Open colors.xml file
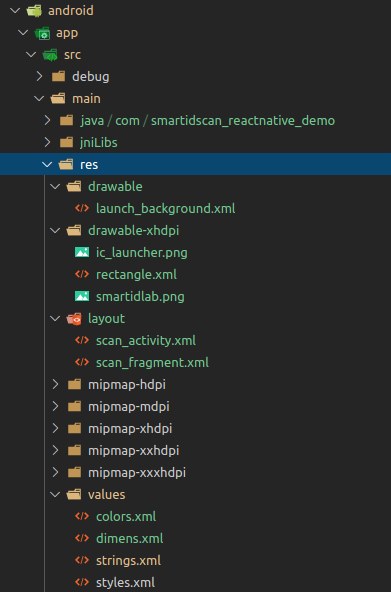The image size is (391, 592). coord(126,516)
